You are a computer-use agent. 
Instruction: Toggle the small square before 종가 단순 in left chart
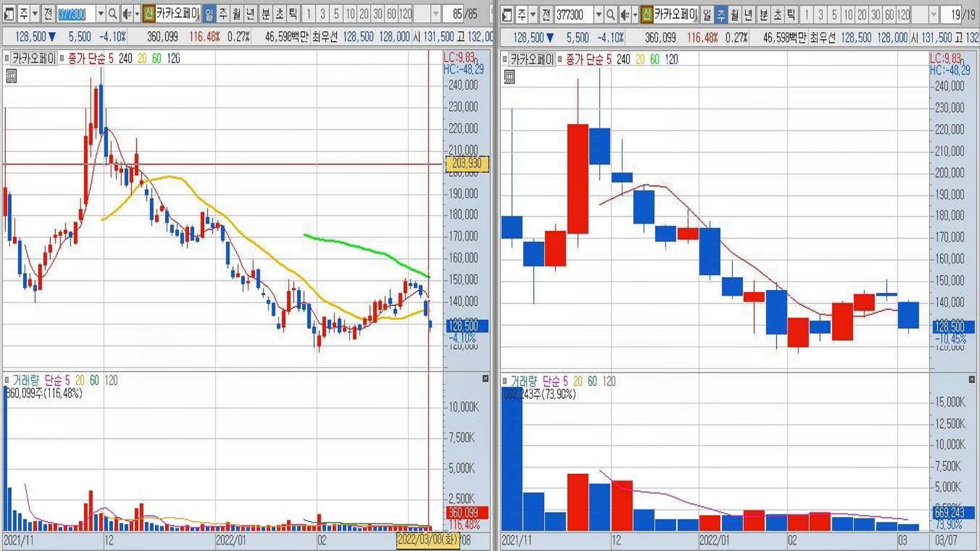tap(62, 58)
